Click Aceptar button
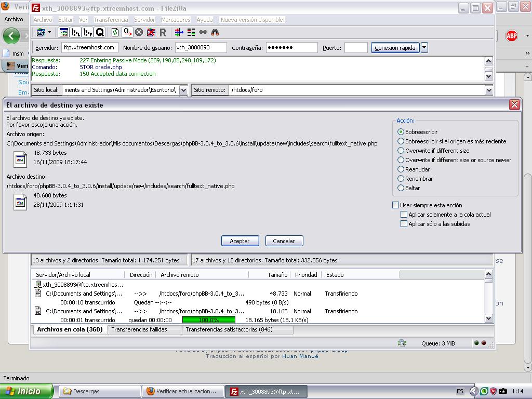The height and width of the screenshot is (399, 532). pyautogui.click(x=240, y=241)
